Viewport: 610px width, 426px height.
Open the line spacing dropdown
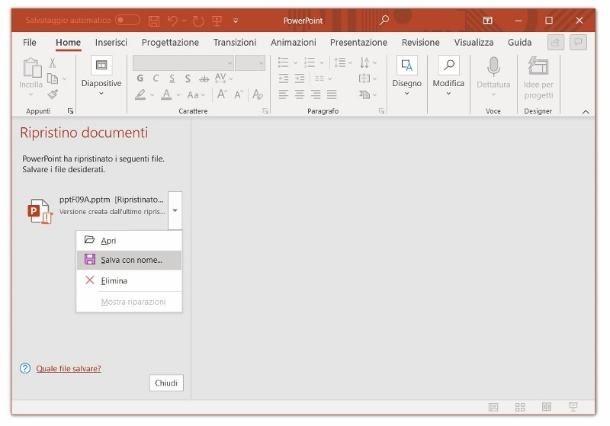[x=342, y=62]
